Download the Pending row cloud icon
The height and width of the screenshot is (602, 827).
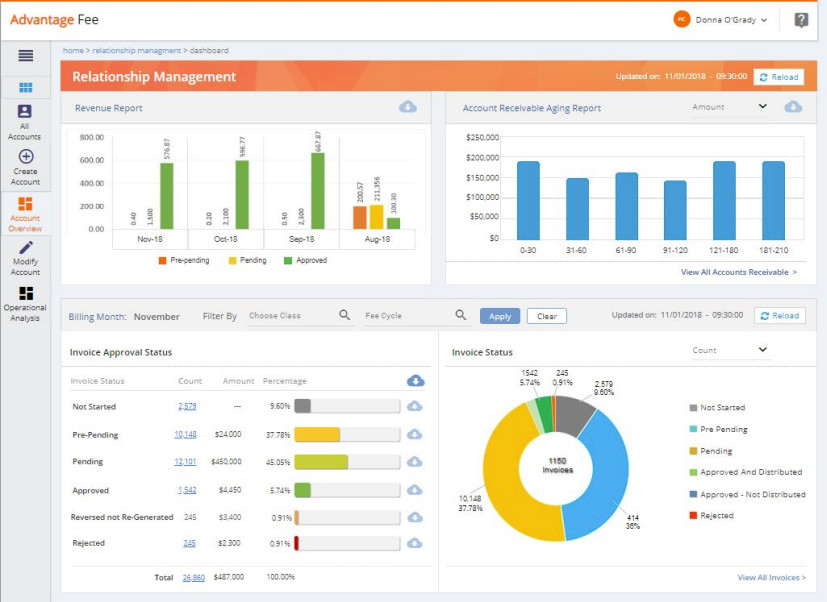click(415, 462)
